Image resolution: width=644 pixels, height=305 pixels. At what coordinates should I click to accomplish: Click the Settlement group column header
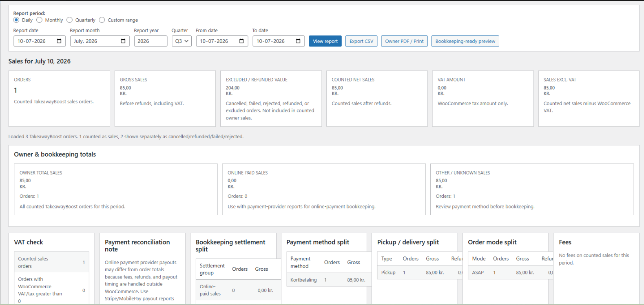[x=212, y=269]
